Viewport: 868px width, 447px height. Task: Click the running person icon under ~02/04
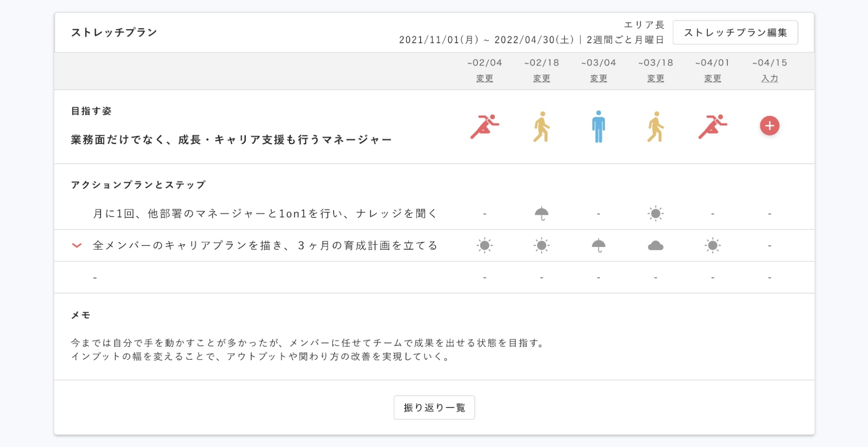pyautogui.click(x=484, y=126)
